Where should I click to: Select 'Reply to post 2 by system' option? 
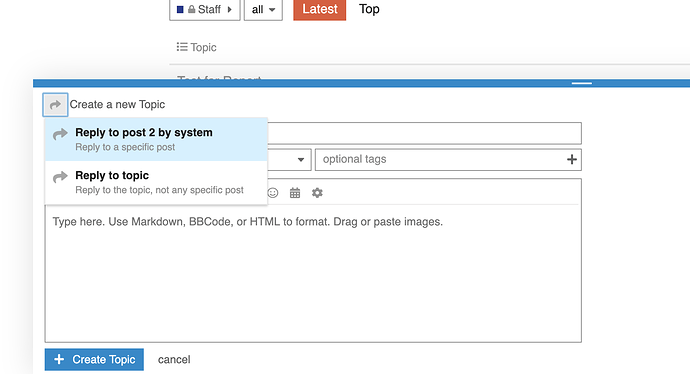pos(156,139)
